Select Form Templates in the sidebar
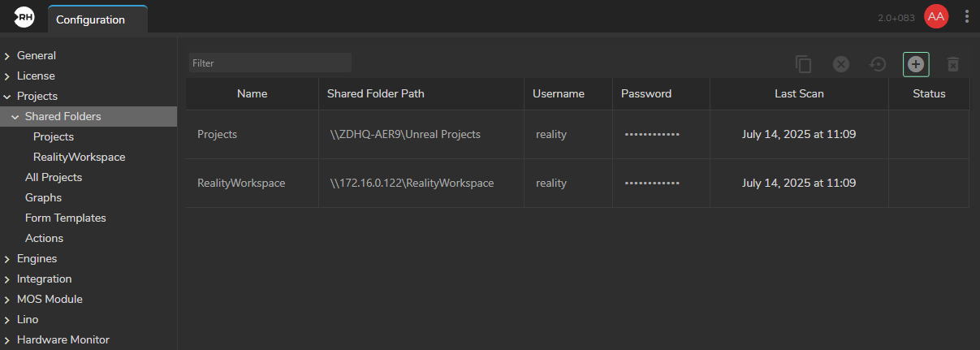Image resolution: width=980 pixels, height=350 pixels. 66,218
